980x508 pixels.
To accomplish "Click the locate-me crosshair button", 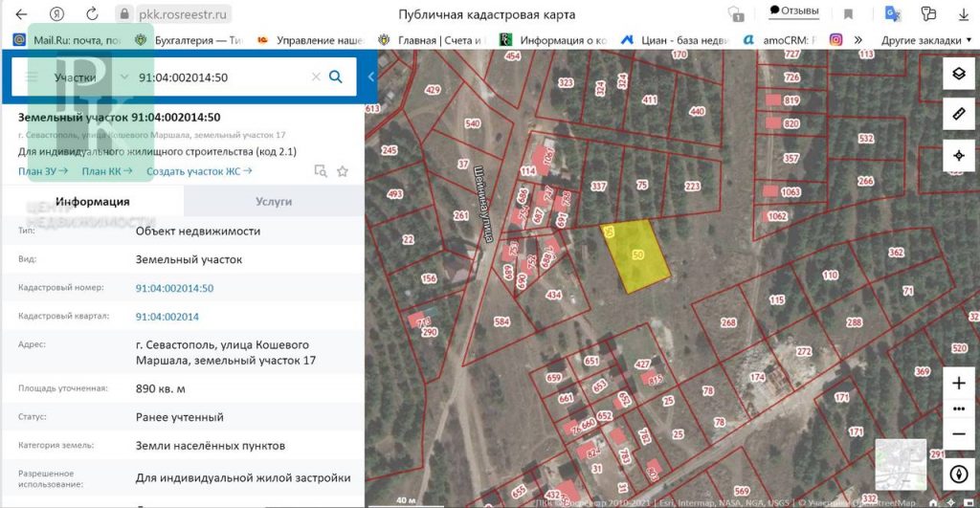I will click(x=959, y=155).
